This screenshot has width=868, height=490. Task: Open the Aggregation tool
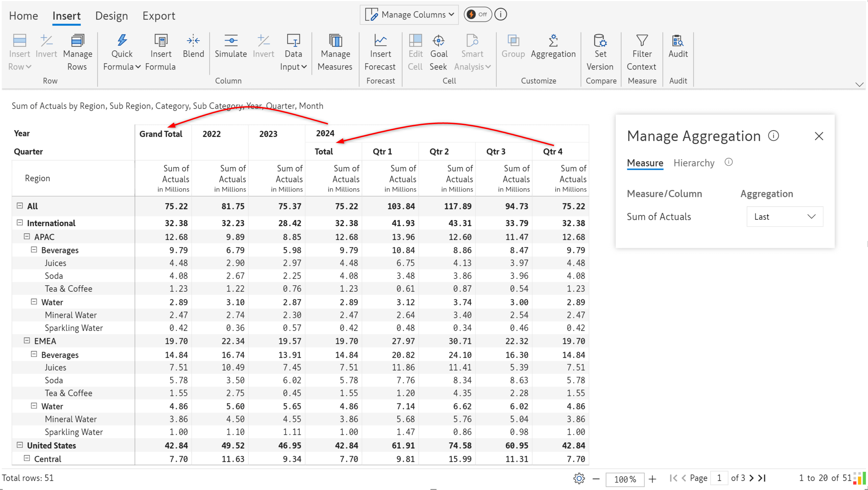click(x=553, y=46)
